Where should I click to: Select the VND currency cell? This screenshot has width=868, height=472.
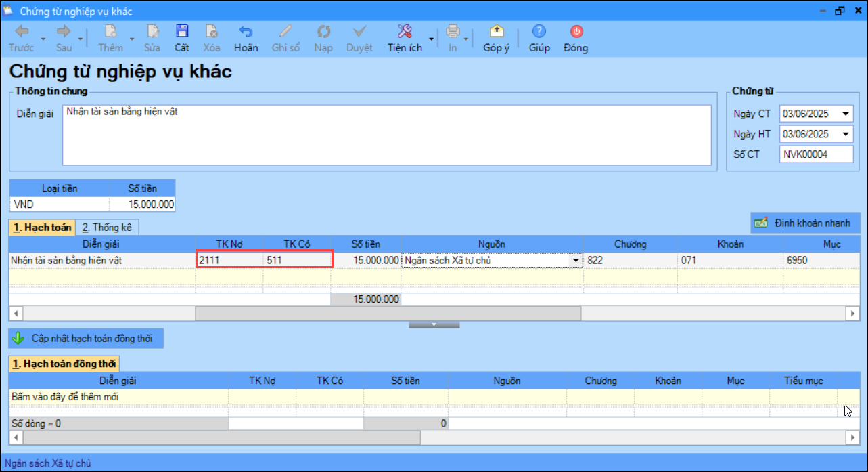pos(60,205)
